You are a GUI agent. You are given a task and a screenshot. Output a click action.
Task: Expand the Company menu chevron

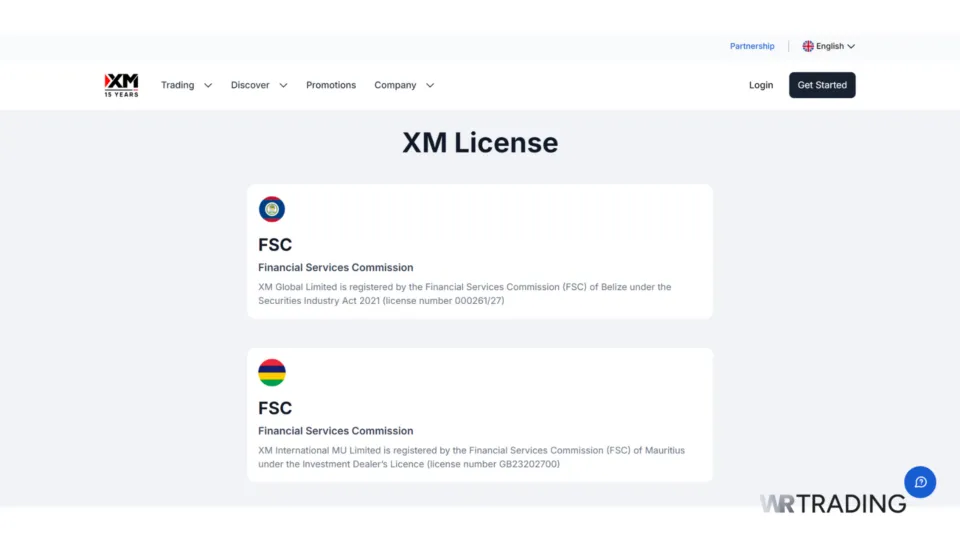pyautogui.click(x=430, y=86)
